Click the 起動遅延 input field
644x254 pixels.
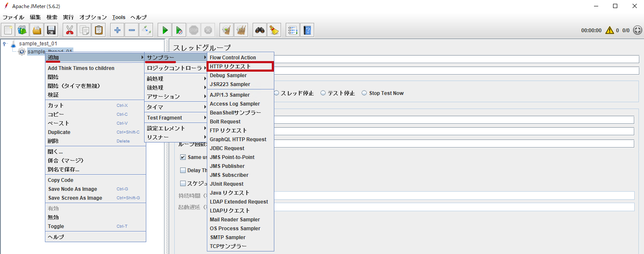454,207
